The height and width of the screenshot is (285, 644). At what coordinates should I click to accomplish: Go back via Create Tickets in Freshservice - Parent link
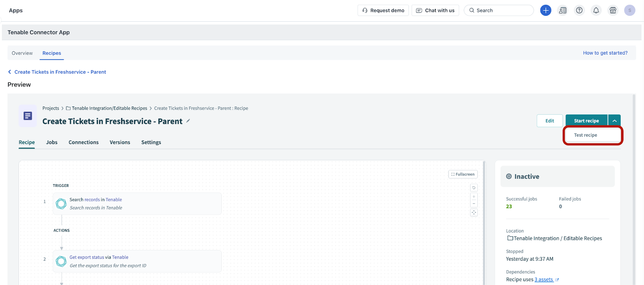tap(60, 72)
